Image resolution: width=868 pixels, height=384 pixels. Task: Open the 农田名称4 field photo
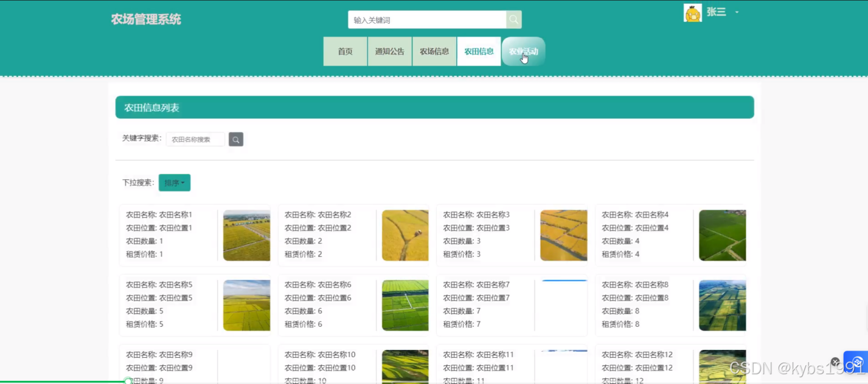[x=723, y=235]
